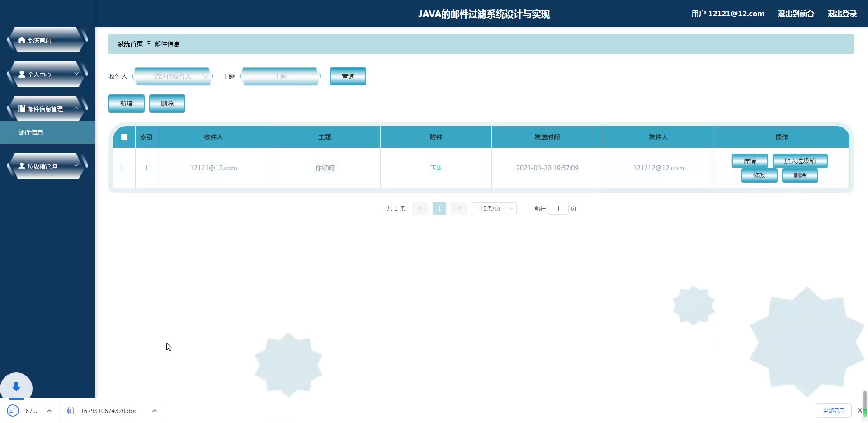Open the 10条/页 page size dropdown

point(494,208)
